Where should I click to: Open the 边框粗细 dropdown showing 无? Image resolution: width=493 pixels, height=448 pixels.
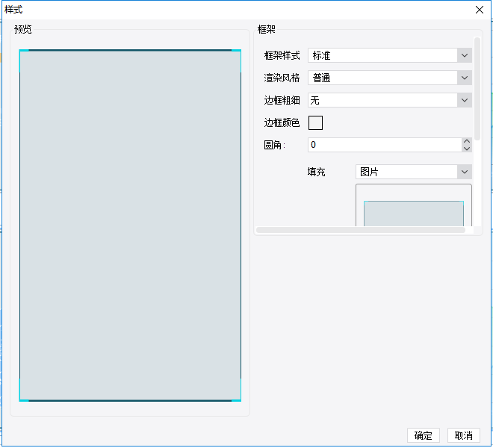pyautogui.click(x=390, y=100)
